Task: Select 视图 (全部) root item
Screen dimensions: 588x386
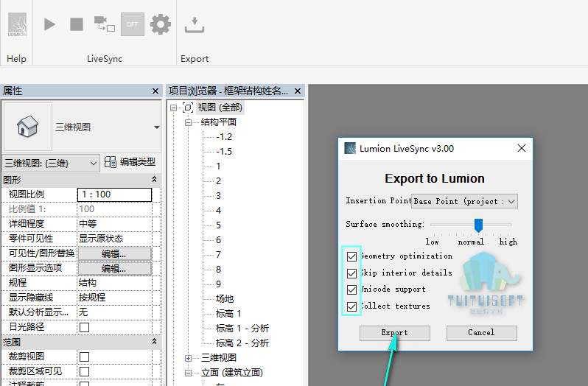Action: click(220, 108)
